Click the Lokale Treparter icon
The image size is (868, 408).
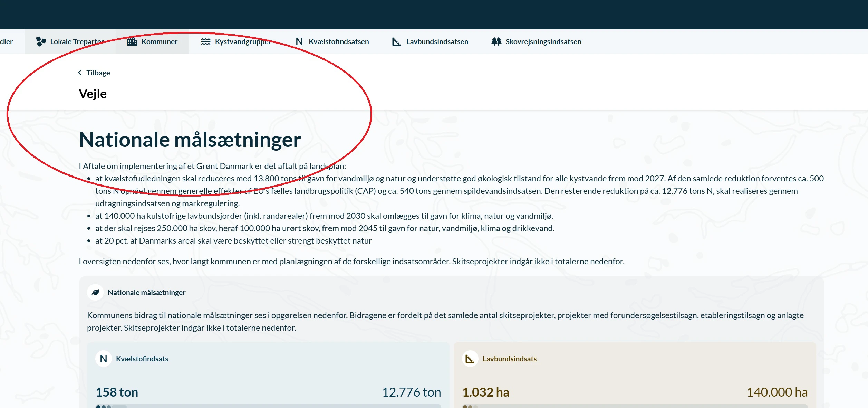(x=41, y=41)
